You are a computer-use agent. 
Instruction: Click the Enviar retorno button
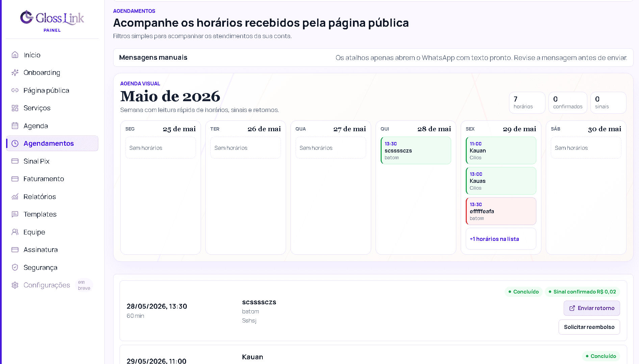592,308
